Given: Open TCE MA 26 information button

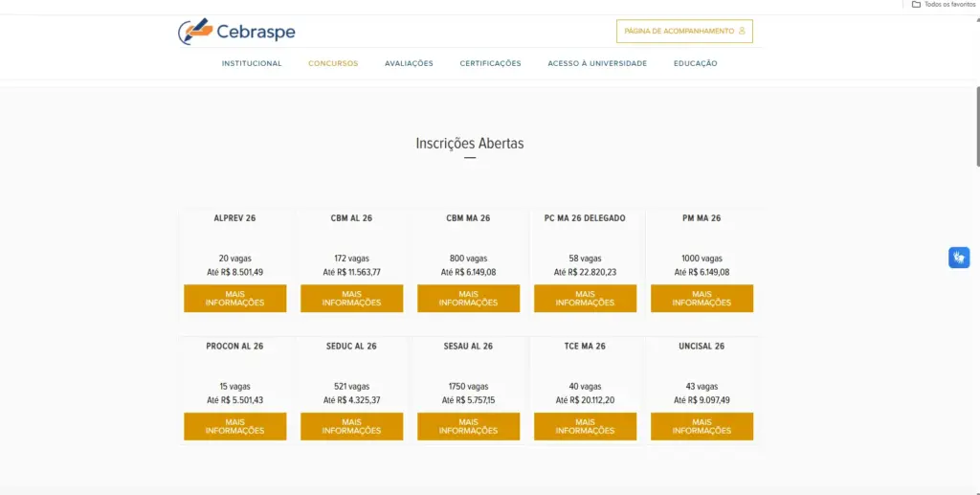Looking at the screenshot, I should [585, 426].
